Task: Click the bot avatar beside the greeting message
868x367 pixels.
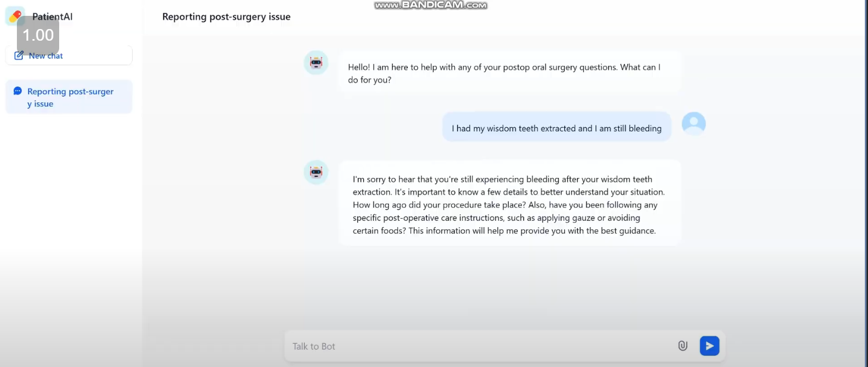Action: pyautogui.click(x=316, y=63)
